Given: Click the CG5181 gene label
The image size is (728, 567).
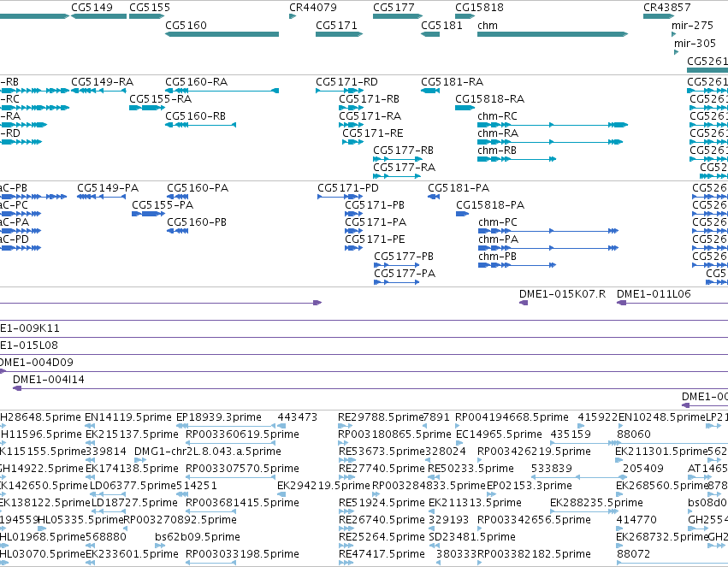Looking at the screenshot, I should [x=441, y=25].
